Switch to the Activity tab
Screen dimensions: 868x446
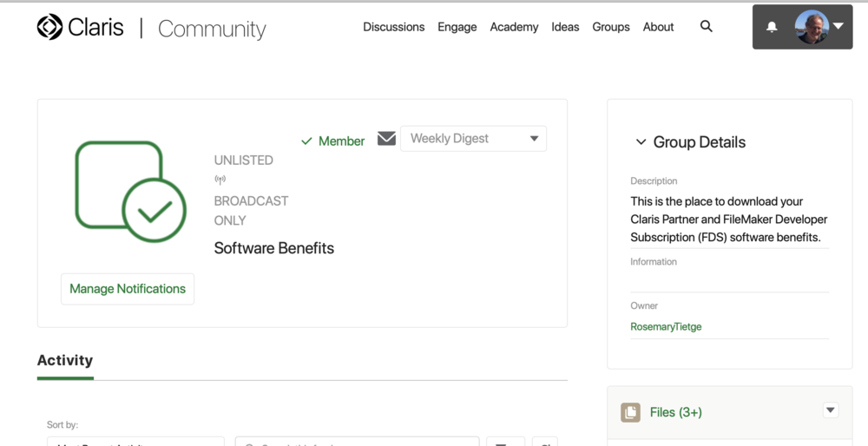tap(65, 360)
